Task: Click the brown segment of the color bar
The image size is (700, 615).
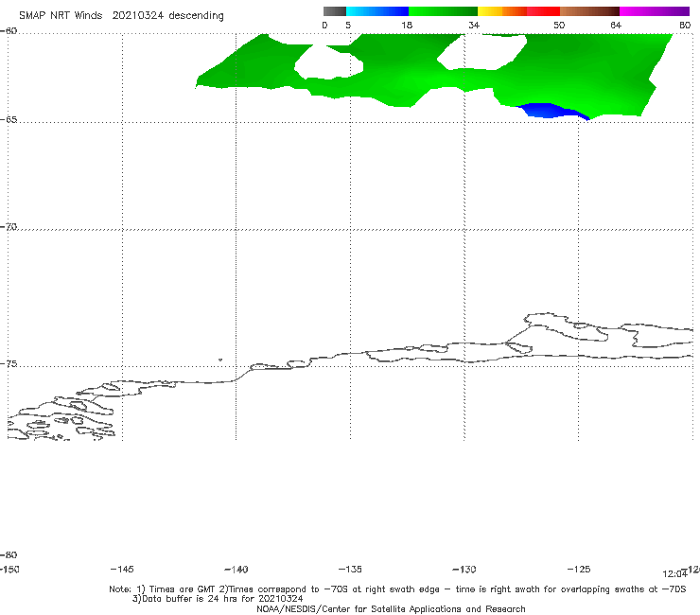Action: click(x=589, y=11)
